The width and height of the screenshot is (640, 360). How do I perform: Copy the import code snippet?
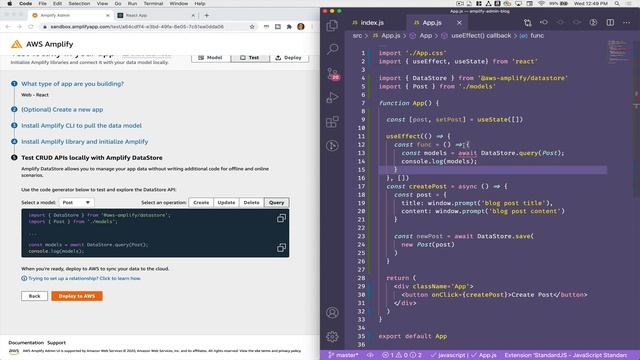pyautogui.click(x=281, y=218)
